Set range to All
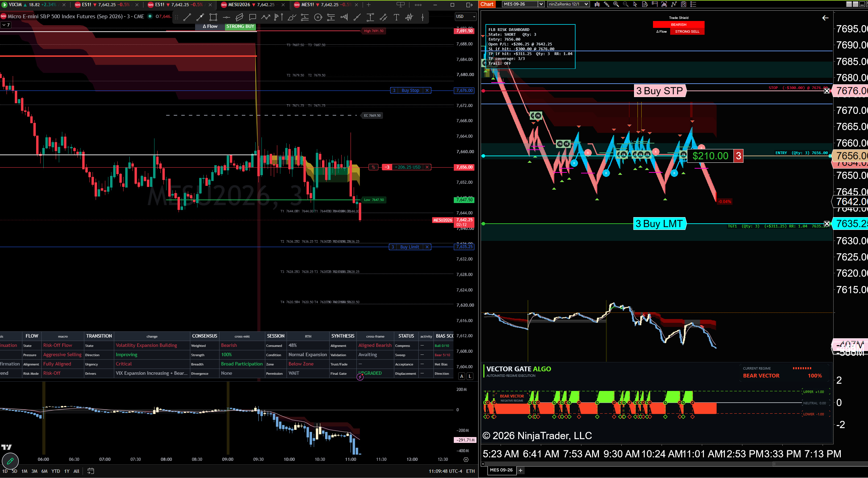Image resolution: width=868 pixels, height=478 pixels. (x=76, y=471)
